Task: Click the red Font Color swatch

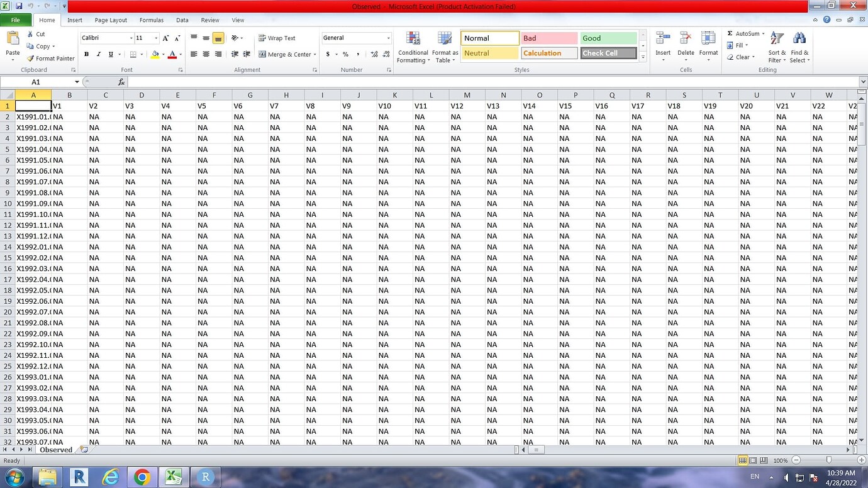Action: [x=172, y=55]
